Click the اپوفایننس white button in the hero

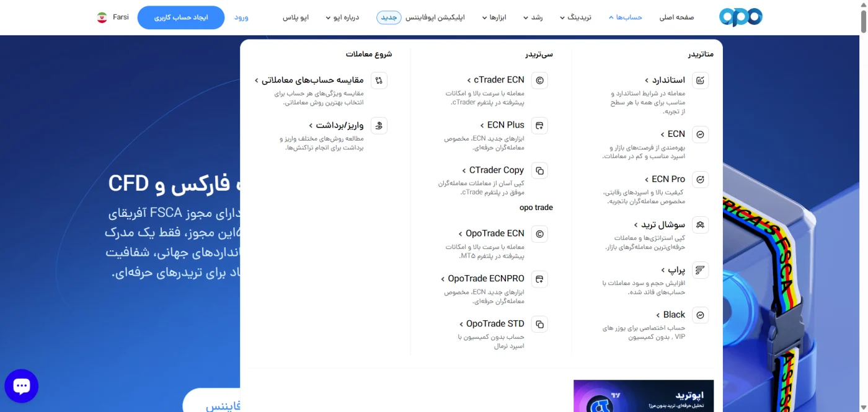[x=211, y=400]
